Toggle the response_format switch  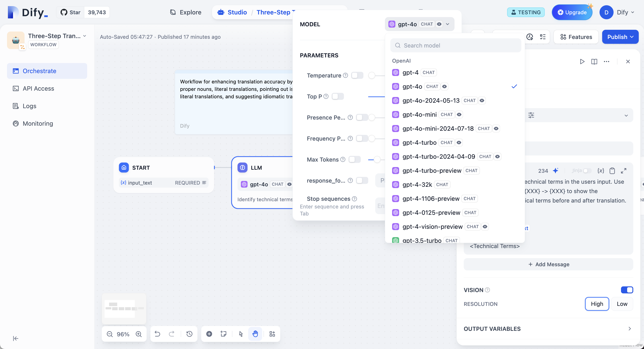pyautogui.click(x=362, y=180)
